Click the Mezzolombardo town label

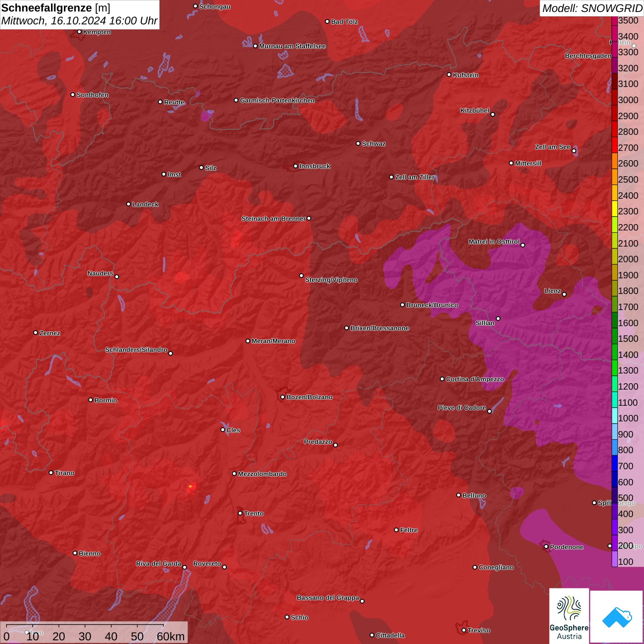coord(262,474)
